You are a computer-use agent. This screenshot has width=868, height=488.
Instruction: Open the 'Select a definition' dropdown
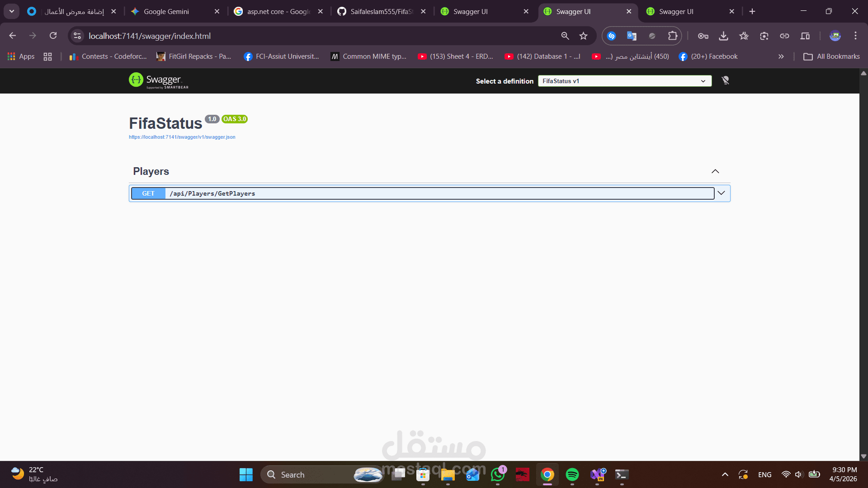point(625,81)
